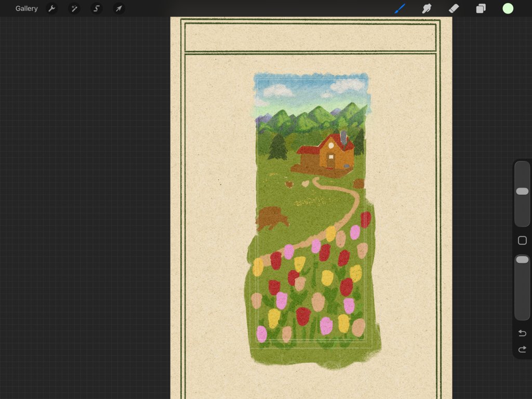This screenshot has height=399, width=532.
Task: Click the brush size slider handle
Action: 522,192
